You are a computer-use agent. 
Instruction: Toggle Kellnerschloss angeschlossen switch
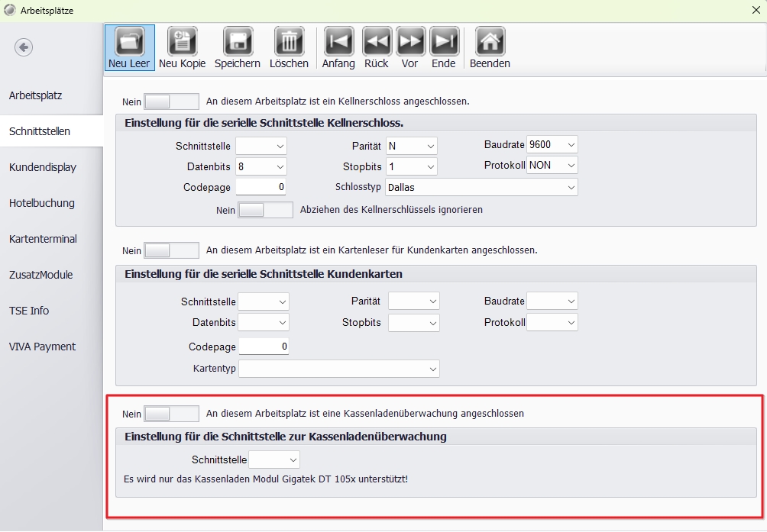[x=171, y=102]
